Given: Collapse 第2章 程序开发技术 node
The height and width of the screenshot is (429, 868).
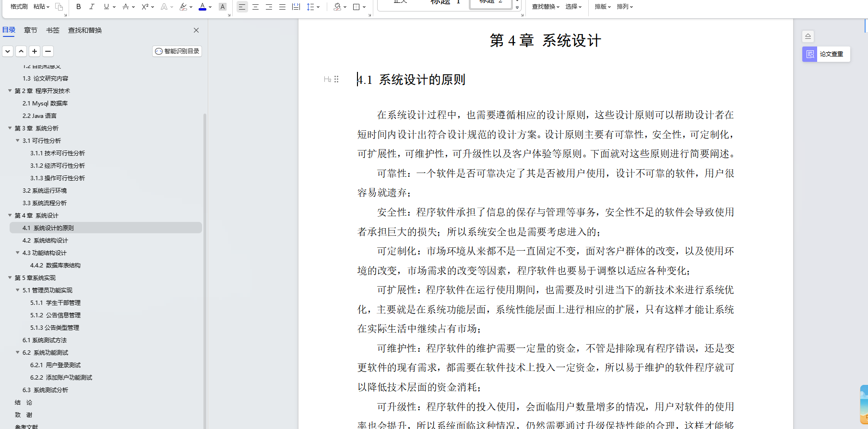Looking at the screenshot, I should [x=10, y=91].
